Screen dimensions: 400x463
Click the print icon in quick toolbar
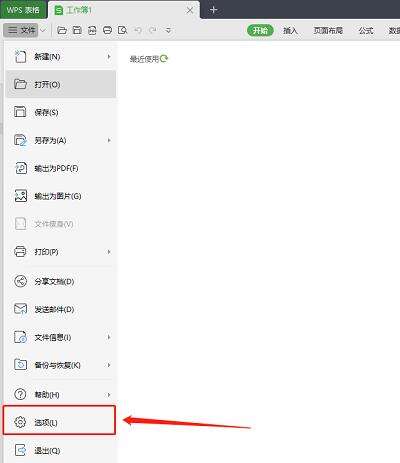[x=107, y=31]
